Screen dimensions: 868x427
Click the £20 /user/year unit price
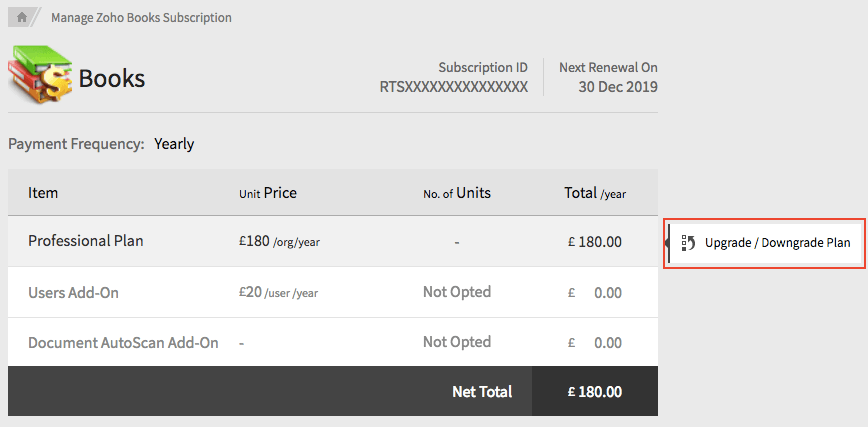coord(278,293)
